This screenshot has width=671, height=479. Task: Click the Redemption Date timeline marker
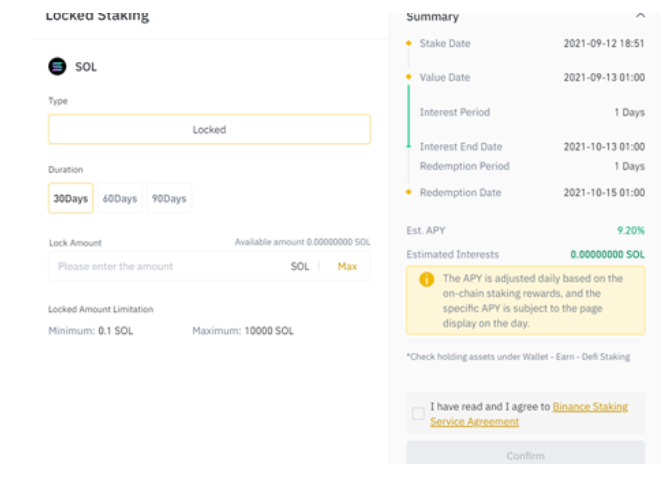click(x=409, y=192)
